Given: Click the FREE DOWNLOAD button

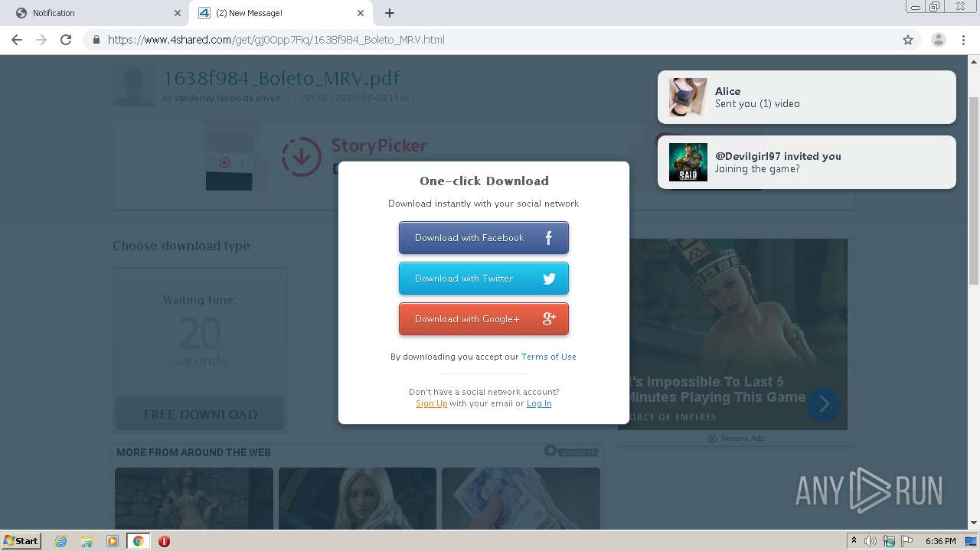Looking at the screenshot, I should [200, 414].
